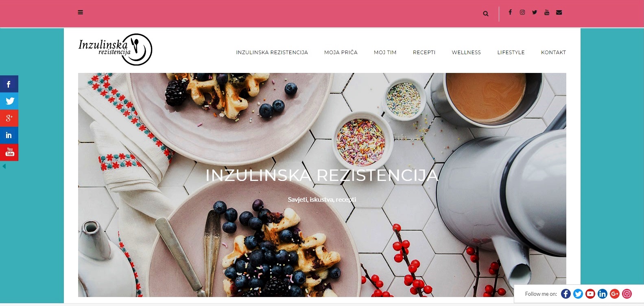644x306 pixels.
Task: Open Instagram icon in top pink bar
Action: [522, 12]
